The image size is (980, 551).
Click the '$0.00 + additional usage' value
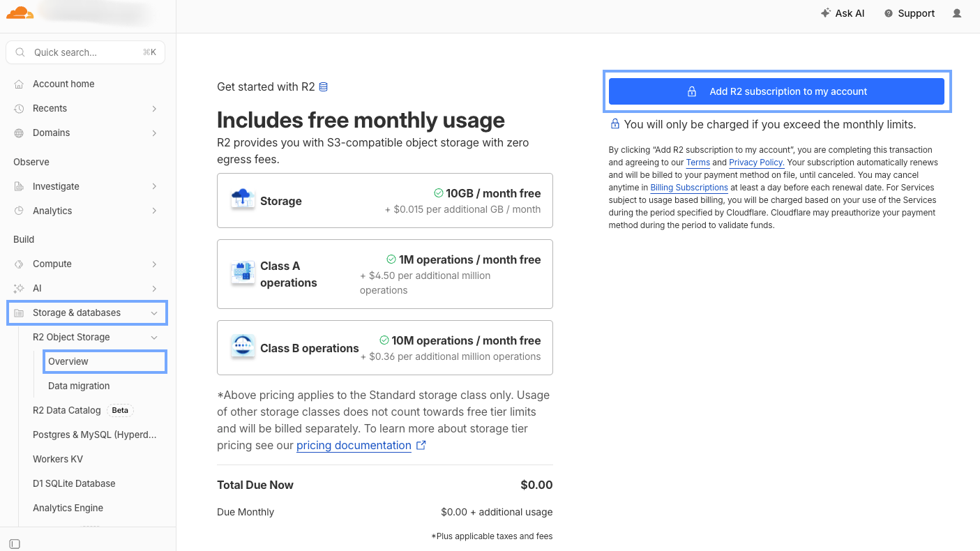click(497, 512)
